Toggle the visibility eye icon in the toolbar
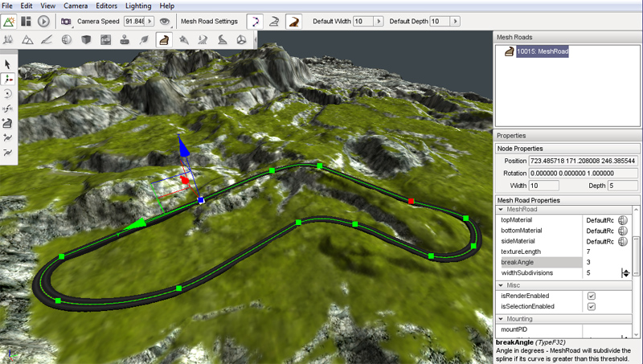 pos(165,22)
